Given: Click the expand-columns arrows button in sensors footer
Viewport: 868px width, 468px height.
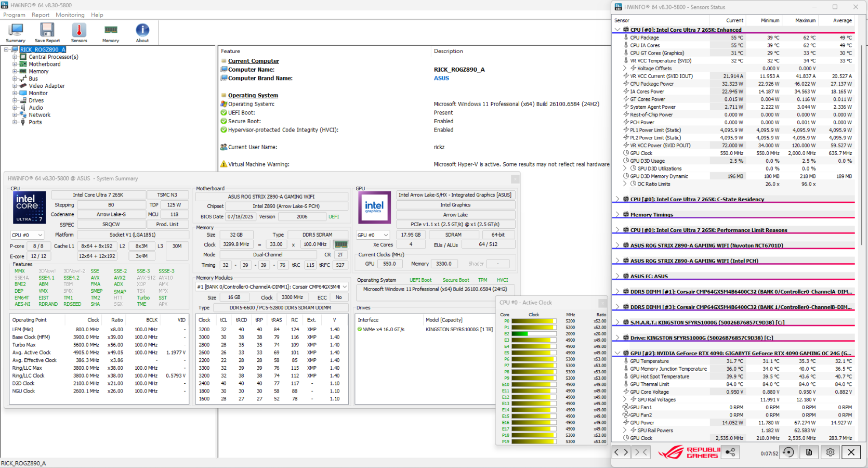Looking at the screenshot, I should point(621,452).
